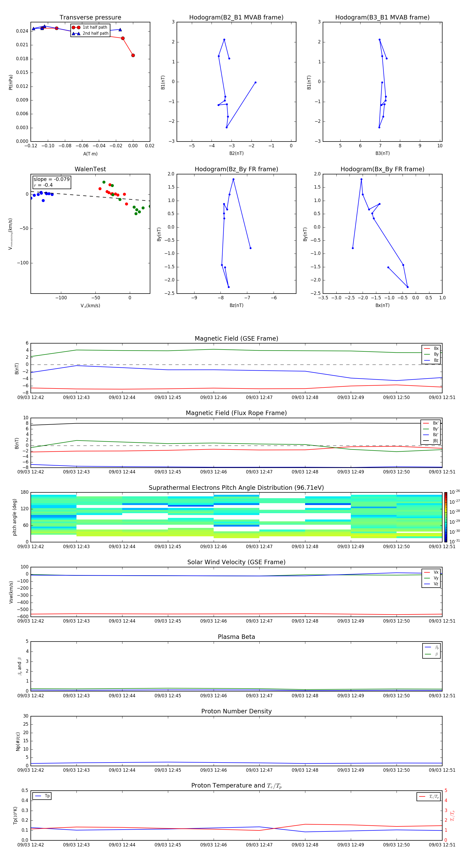Click the 'Hodogram(B3_B1 MVAB frame)' title
The height and width of the screenshot is (868, 473).
pos(382,18)
